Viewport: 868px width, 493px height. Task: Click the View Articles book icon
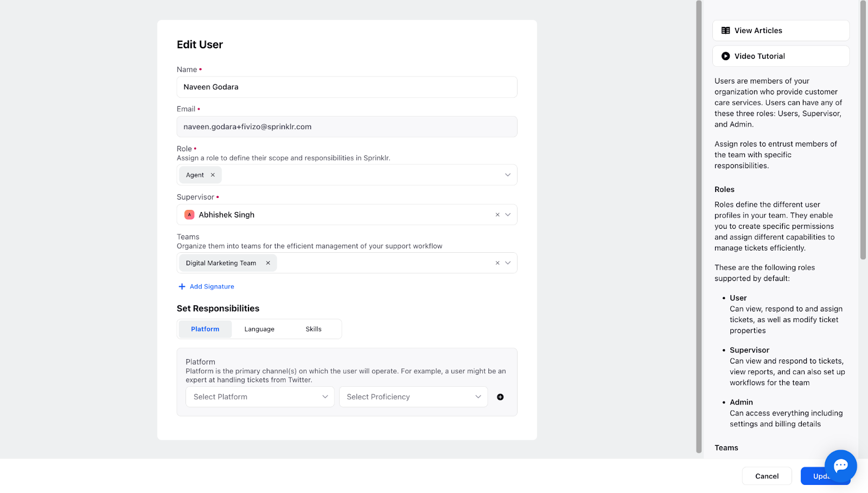(725, 30)
